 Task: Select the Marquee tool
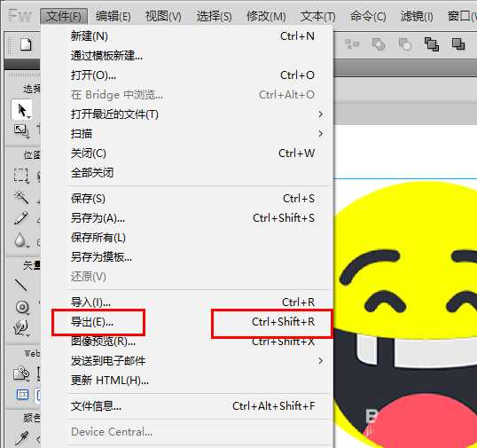coord(21,176)
